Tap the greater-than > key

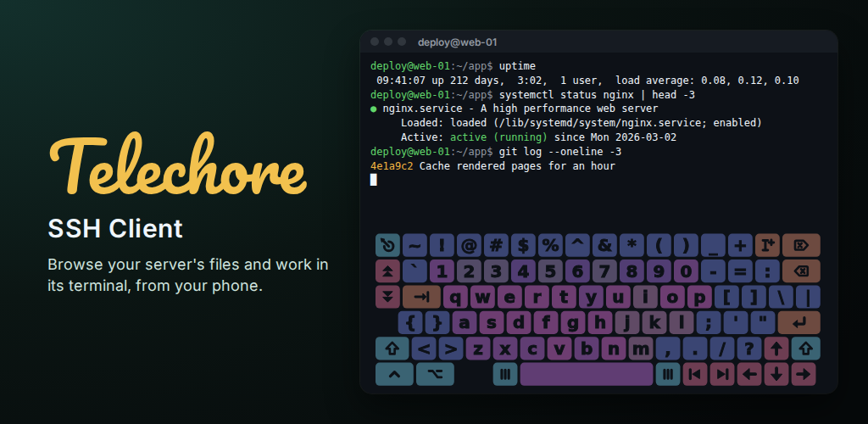click(x=451, y=349)
